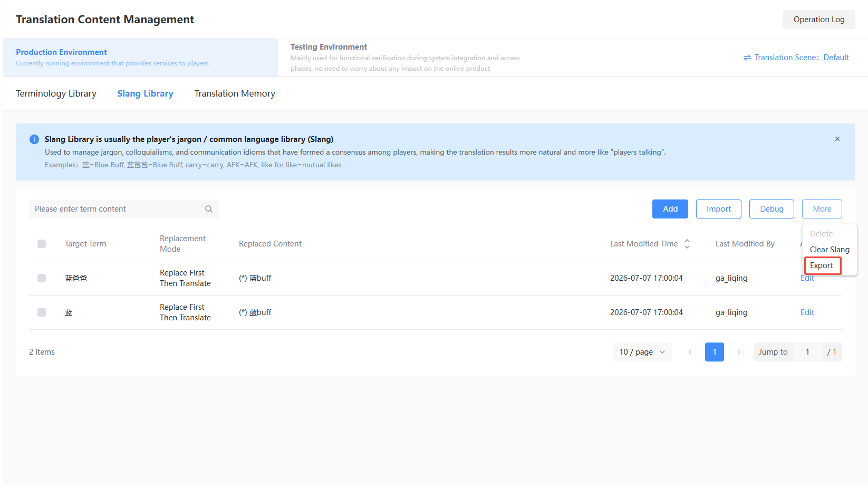Click the Replacement Mode column header

click(182, 244)
